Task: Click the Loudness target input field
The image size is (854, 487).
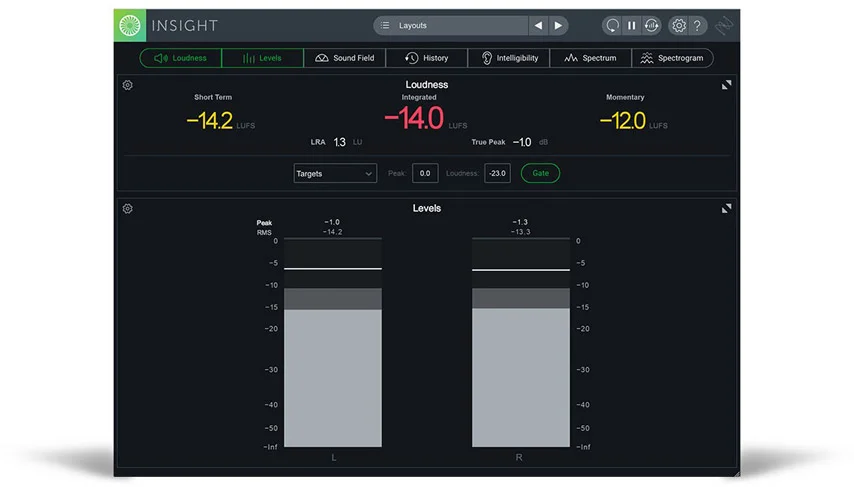Action: [497, 173]
